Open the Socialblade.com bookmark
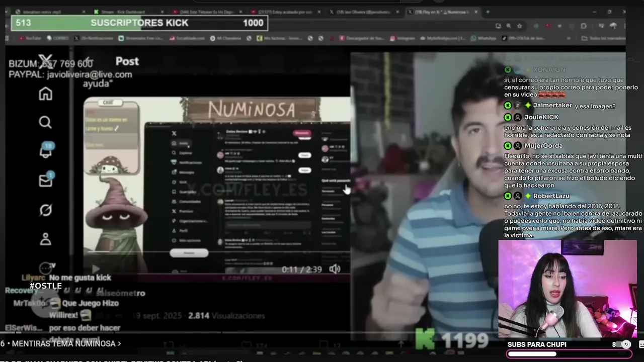Viewport: 644px width, 362px height. (187, 38)
